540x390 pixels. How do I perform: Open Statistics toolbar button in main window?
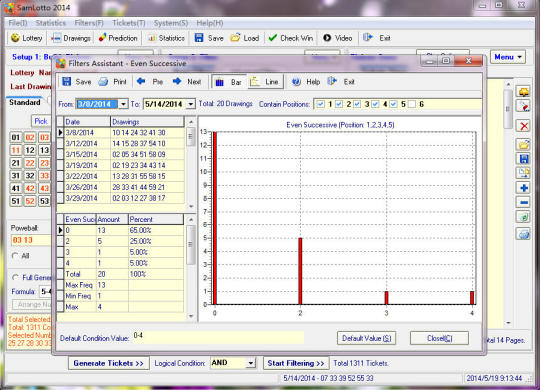click(166, 38)
